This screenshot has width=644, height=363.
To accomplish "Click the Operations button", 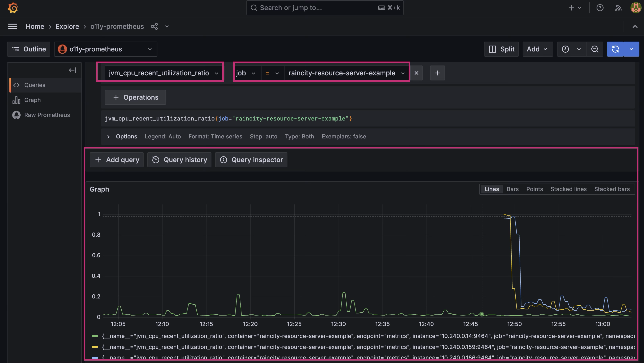I will pyautogui.click(x=135, y=97).
